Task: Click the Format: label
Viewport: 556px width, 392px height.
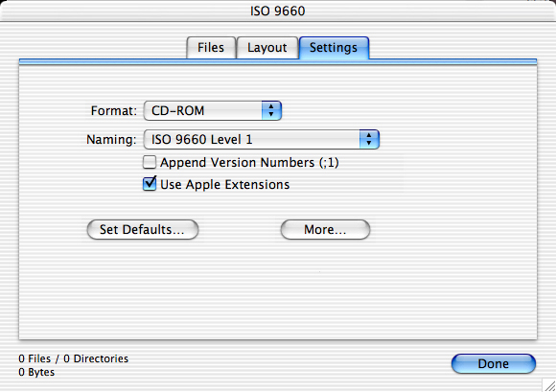Action: click(114, 111)
